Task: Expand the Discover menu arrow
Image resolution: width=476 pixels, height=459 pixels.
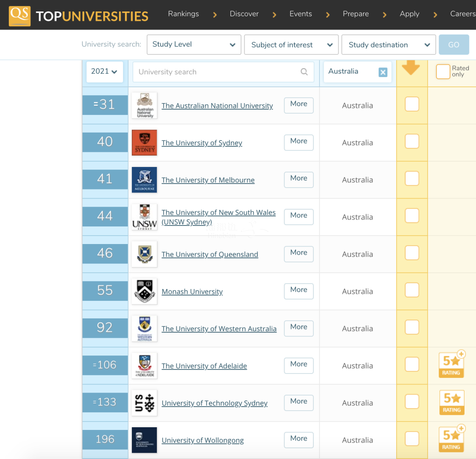Action: [x=275, y=15]
